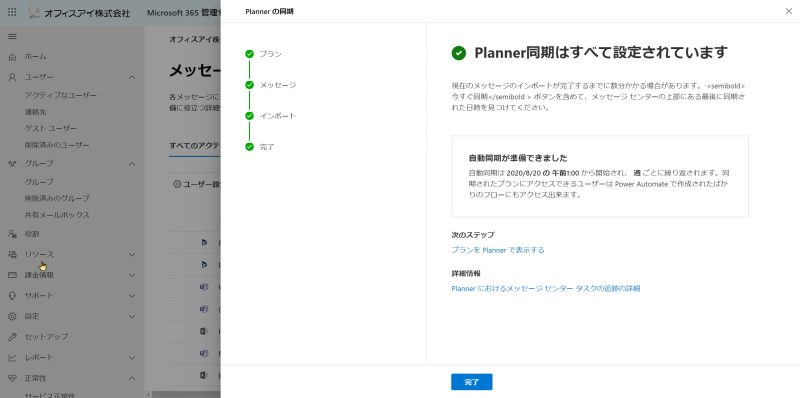
Task: Click the 詳細情報 heading
Action: (466, 273)
